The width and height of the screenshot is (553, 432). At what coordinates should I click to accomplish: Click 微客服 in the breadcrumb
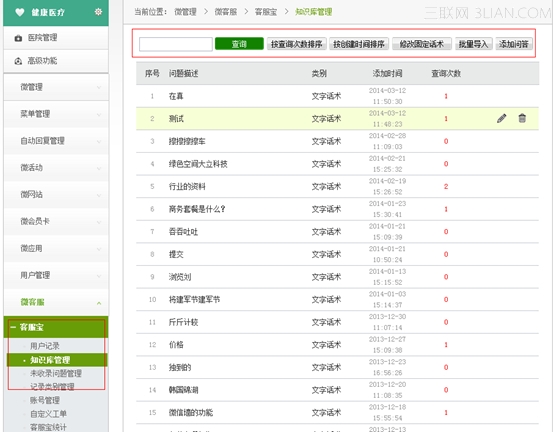[226, 12]
